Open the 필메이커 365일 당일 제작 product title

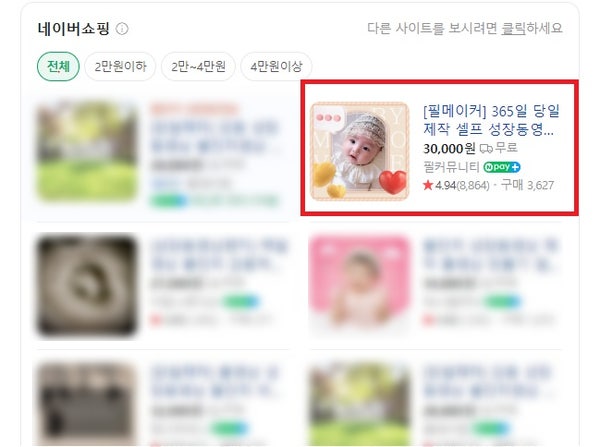(x=491, y=120)
